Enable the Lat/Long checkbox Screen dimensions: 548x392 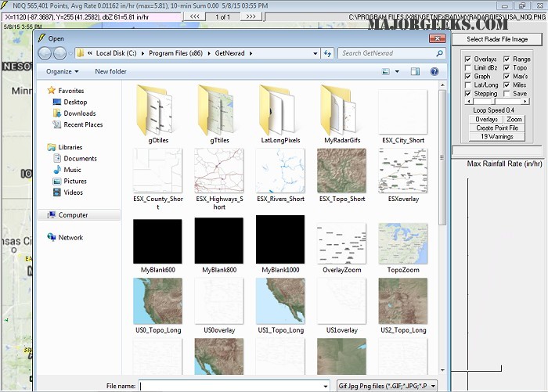468,85
